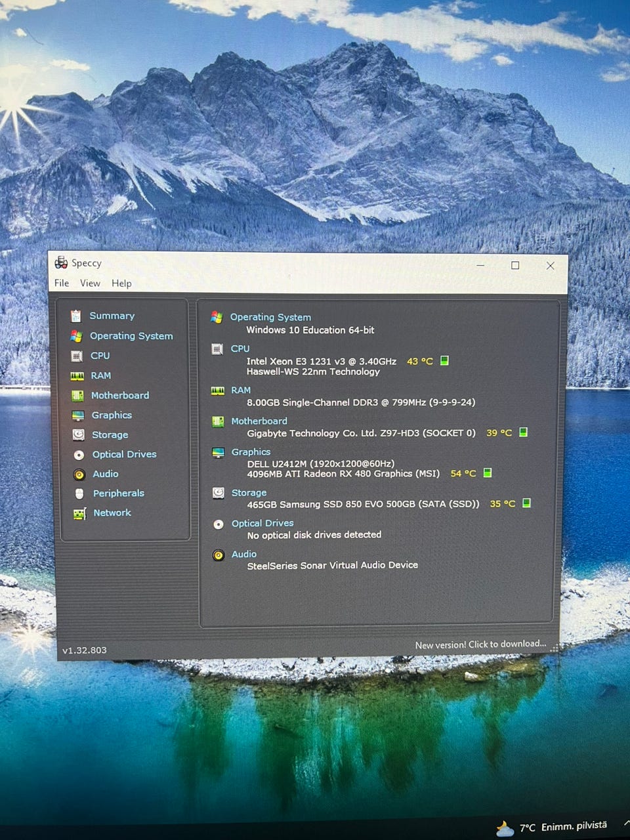
Task: Open the Motherboard heading link in summary
Action: click(x=259, y=421)
